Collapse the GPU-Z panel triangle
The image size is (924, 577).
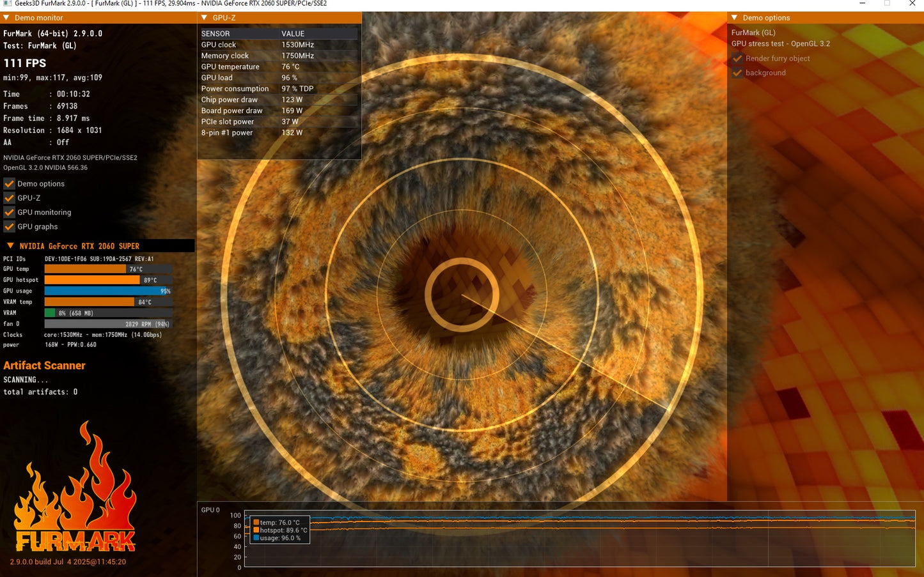coord(205,18)
